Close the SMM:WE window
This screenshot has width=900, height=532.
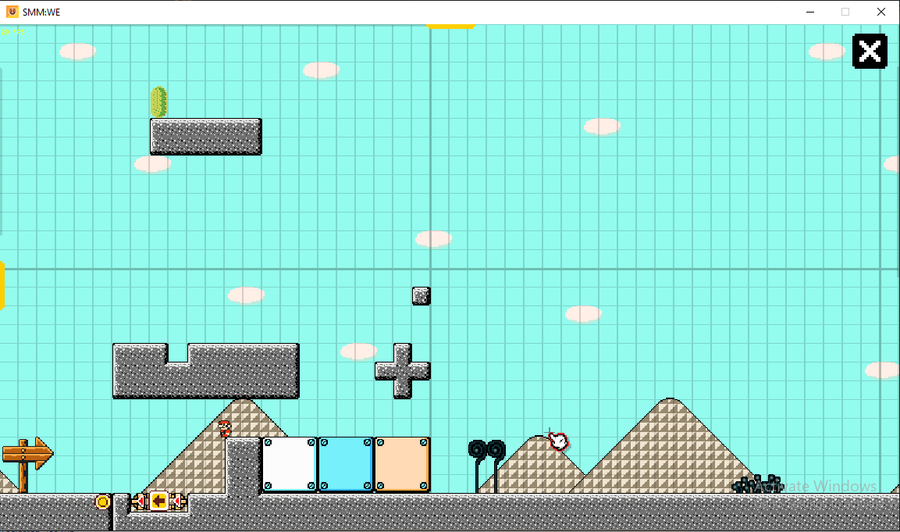[881, 12]
